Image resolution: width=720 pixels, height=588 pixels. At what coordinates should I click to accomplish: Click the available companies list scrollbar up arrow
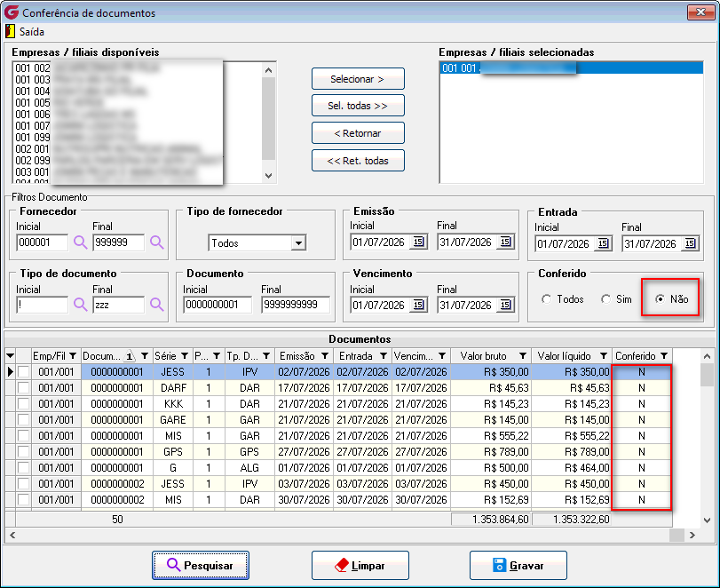[269, 70]
